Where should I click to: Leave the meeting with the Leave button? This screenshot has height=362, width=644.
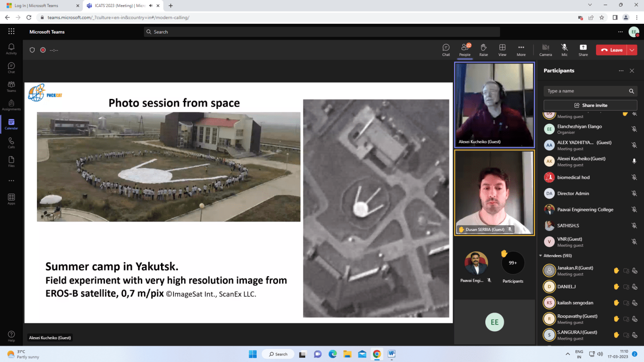[612, 50]
